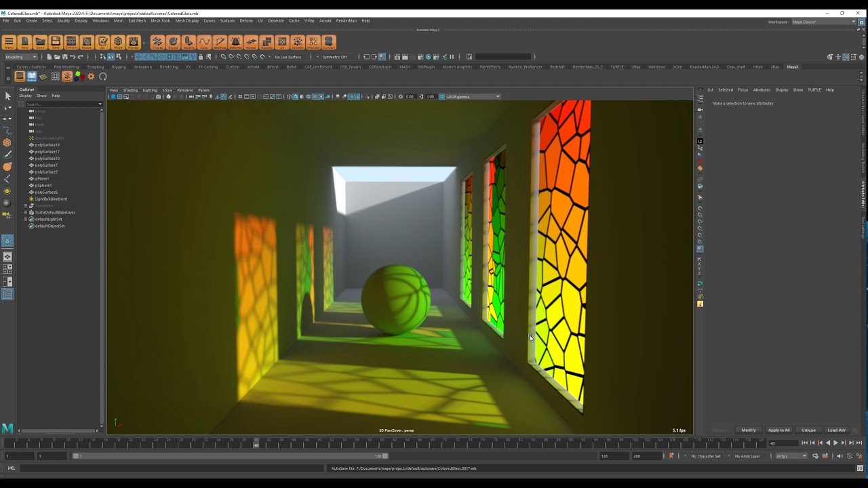
Task: Click the Maya logo icon at bottom left
Action: 7,428
